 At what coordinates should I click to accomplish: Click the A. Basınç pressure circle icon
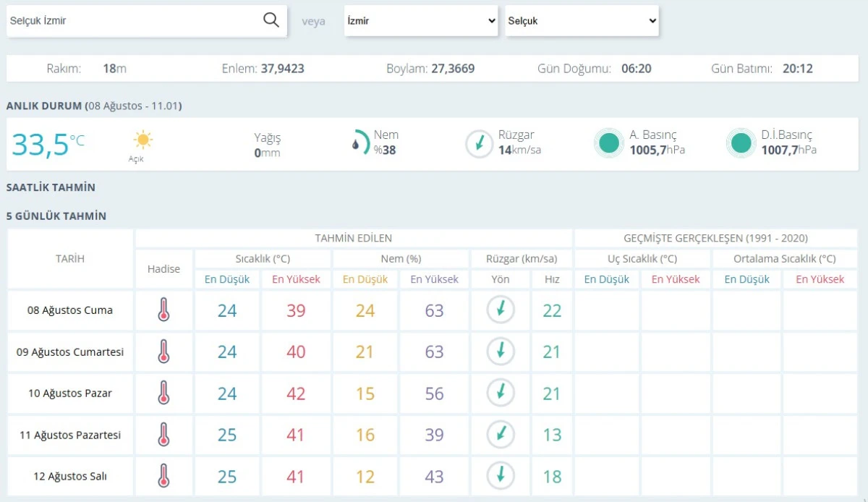click(x=609, y=143)
